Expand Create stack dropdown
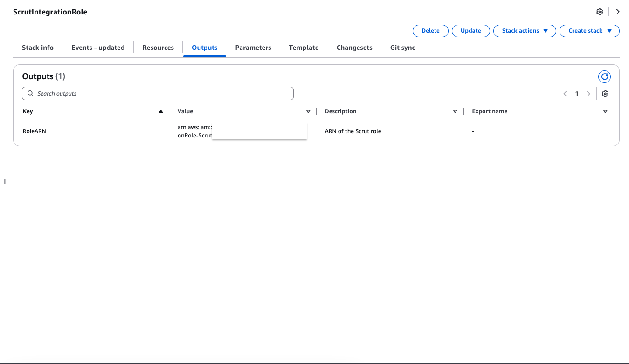 589,31
